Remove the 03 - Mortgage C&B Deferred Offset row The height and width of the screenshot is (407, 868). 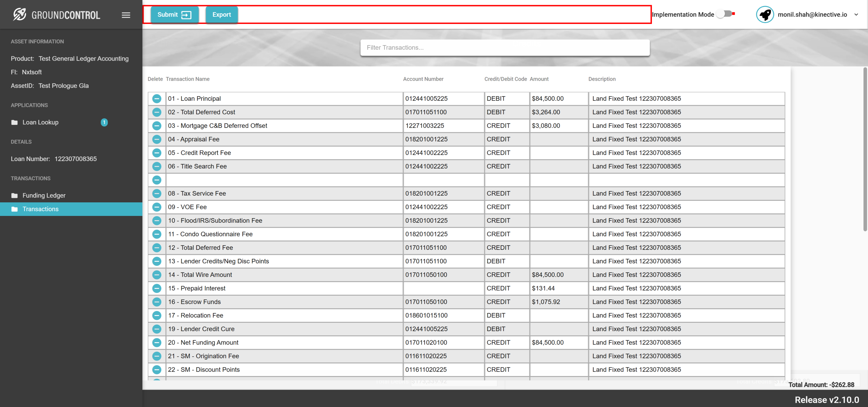pyautogui.click(x=157, y=126)
